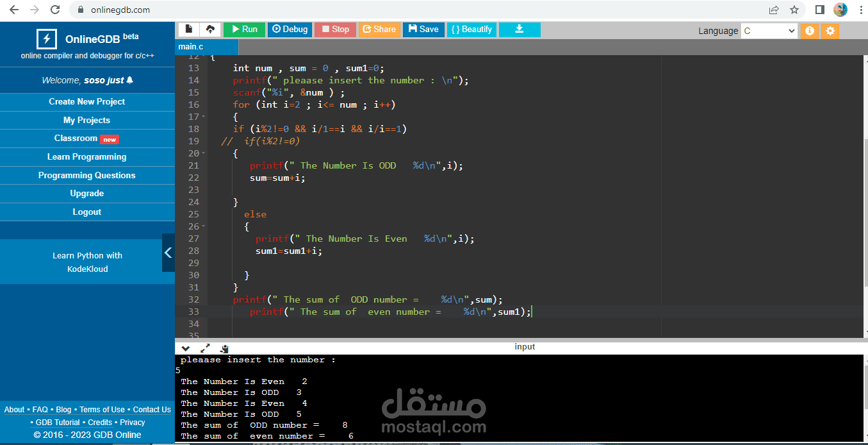Toggle the browser side panel icon
The height and width of the screenshot is (445, 868).
coord(819,10)
